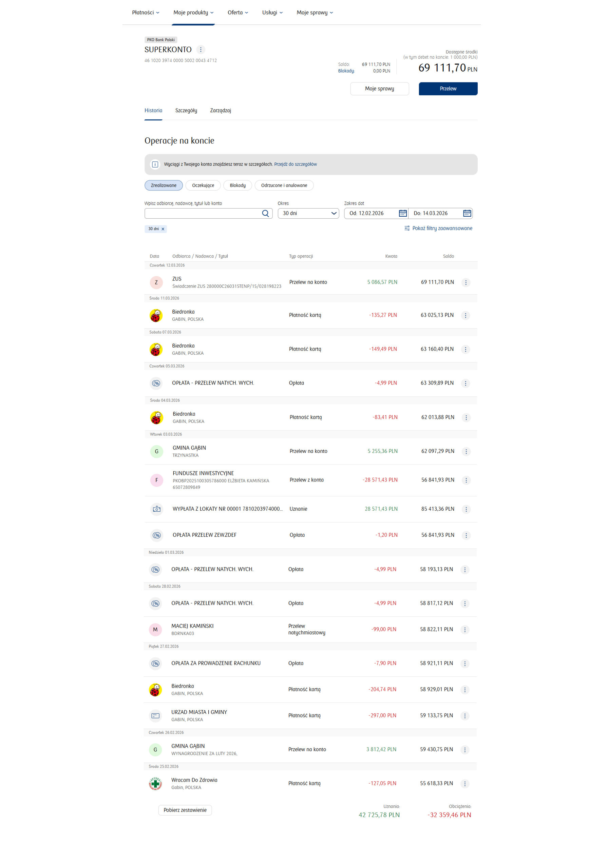Click the search magnifier icon
The width and height of the screenshot is (608, 868).
tap(265, 214)
